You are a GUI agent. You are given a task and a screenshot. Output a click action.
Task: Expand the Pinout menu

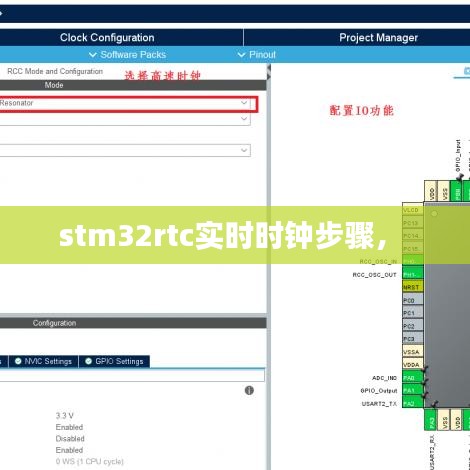(x=257, y=55)
